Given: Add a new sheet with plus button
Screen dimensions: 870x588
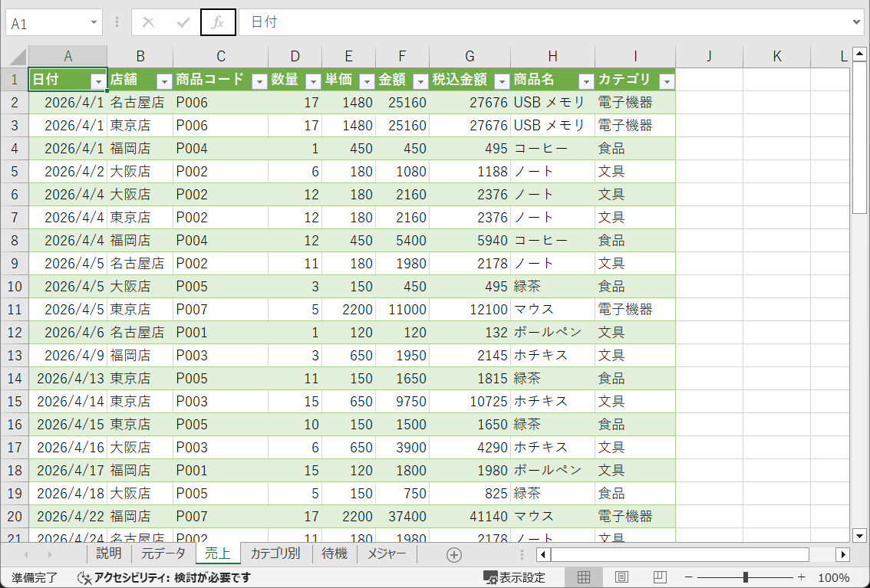Looking at the screenshot, I should pyautogui.click(x=454, y=555).
